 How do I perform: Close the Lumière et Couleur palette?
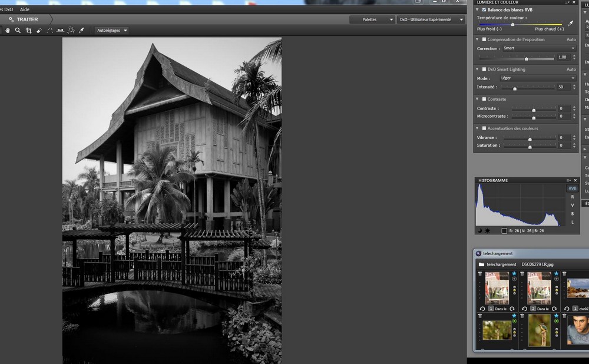pyautogui.click(x=574, y=2)
